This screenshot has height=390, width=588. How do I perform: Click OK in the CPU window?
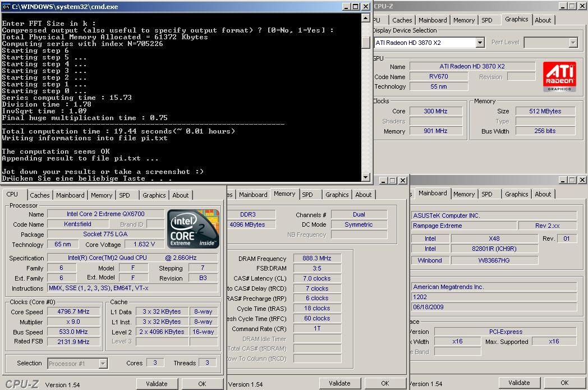pos(202,384)
